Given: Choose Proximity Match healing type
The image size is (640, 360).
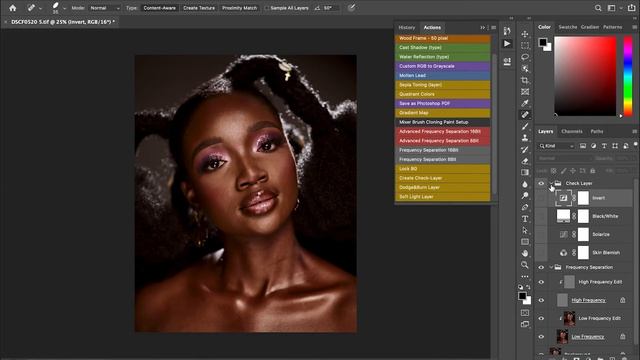Looking at the screenshot, I should point(239,8).
